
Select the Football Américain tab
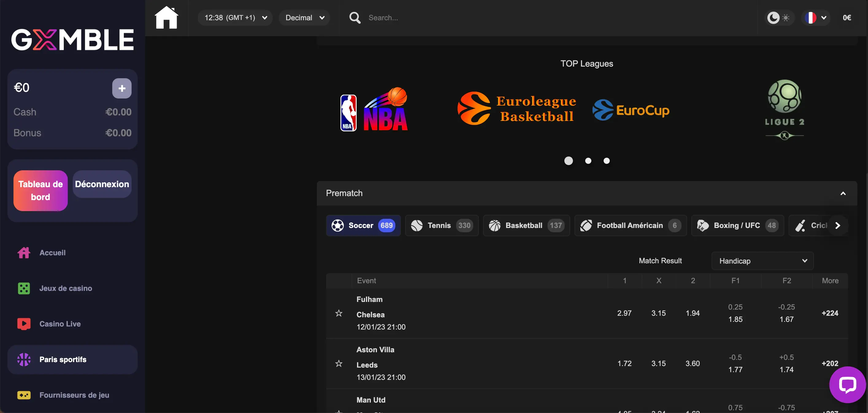[630, 225]
